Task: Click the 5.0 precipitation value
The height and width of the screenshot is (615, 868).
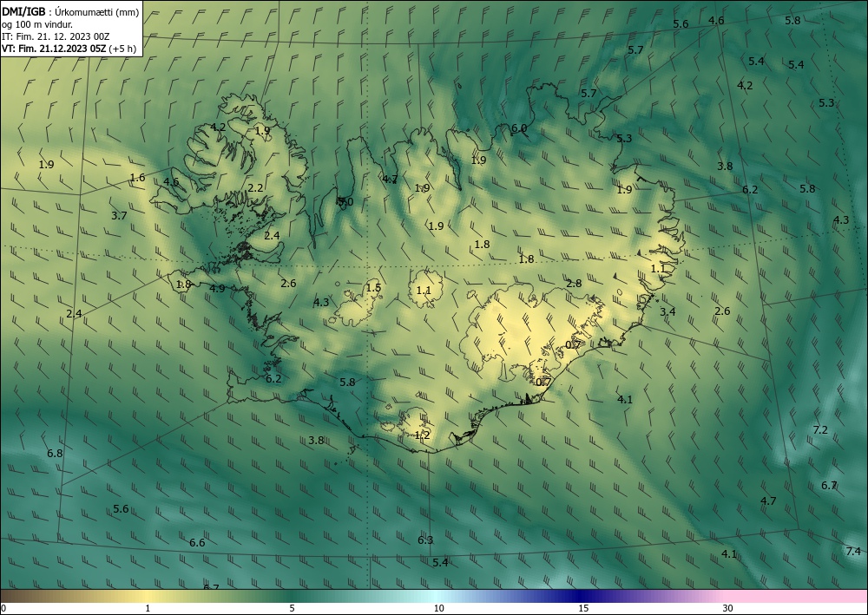Action: pos(345,202)
